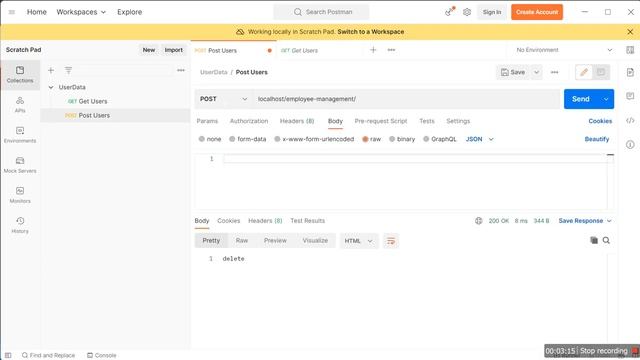
Task: Open the request info icon
Action: coord(630,144)
